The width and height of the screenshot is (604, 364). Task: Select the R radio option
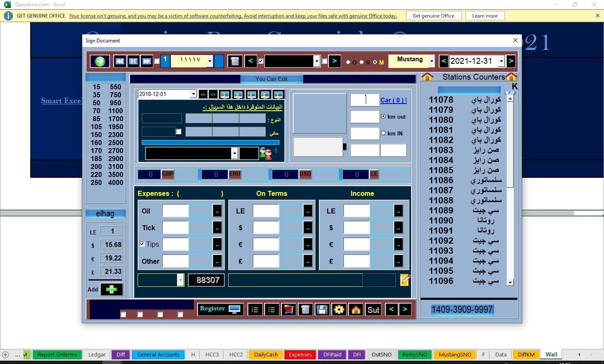click(x=362, y=62)
